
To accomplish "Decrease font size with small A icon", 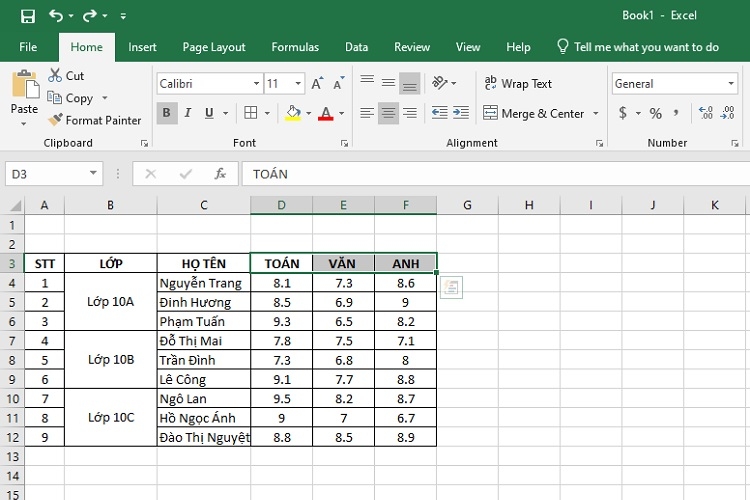I will point(339,84).
